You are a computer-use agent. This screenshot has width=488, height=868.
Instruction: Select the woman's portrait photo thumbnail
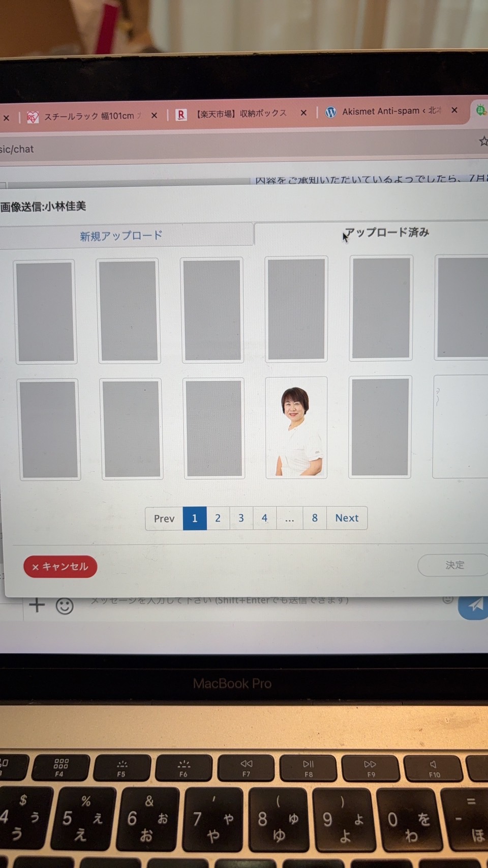[x=296, y=427]
